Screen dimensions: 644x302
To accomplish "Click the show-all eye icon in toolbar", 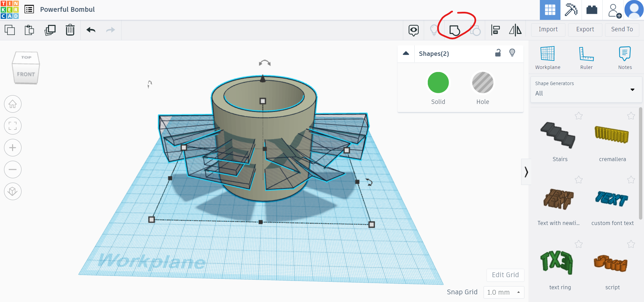I will click(414, 30).
